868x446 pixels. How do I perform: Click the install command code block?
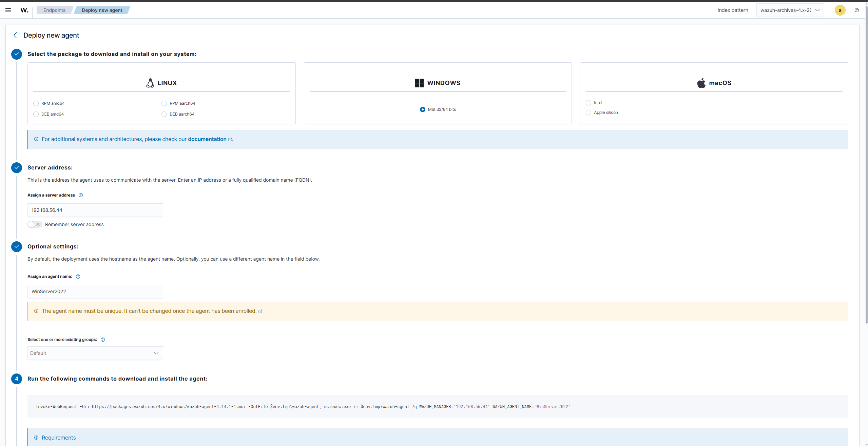tap(438, 406)
